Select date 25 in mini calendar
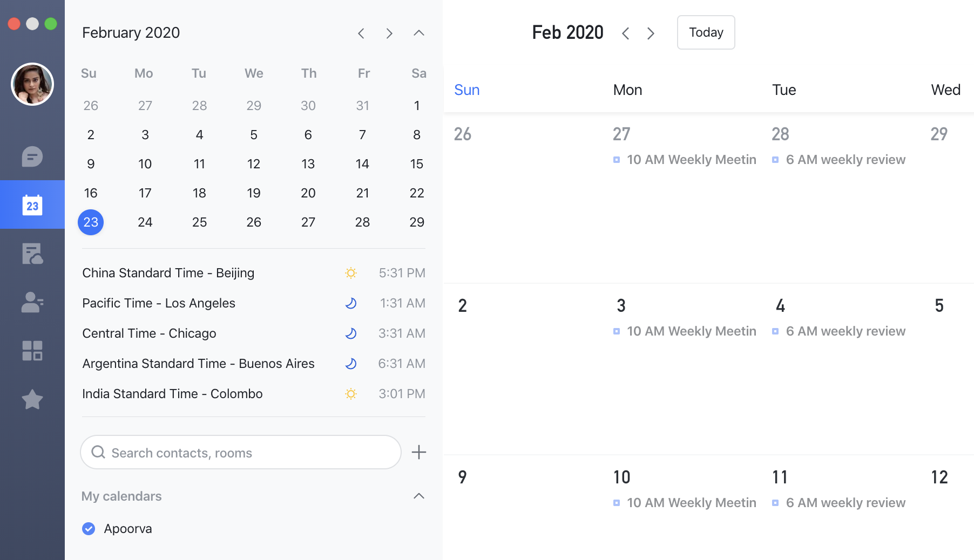Image resolution: width=974 pixels, height=560 pixels. 199,222
